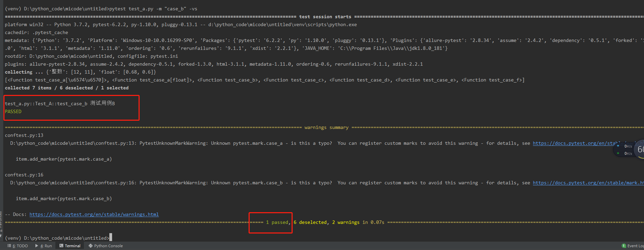
Task: Click the Function test_case_a list line
Action: 265,80
